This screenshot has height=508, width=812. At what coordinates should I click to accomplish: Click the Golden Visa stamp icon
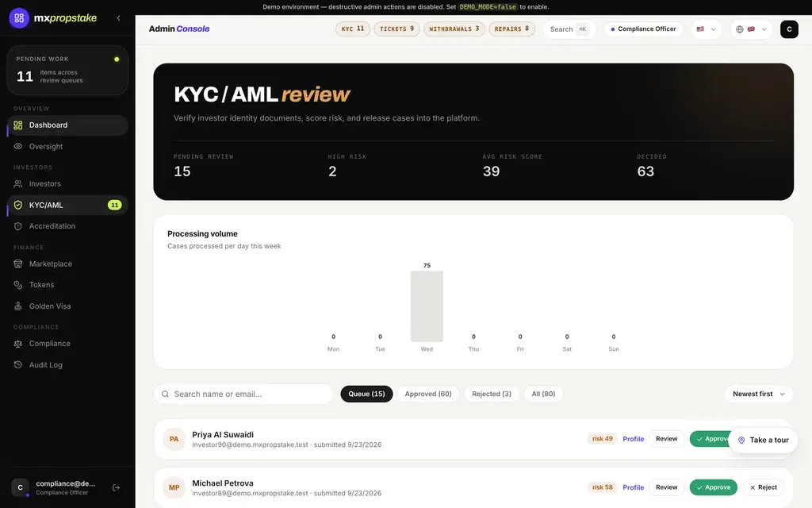pyautogui.click(x=18, y=306)
